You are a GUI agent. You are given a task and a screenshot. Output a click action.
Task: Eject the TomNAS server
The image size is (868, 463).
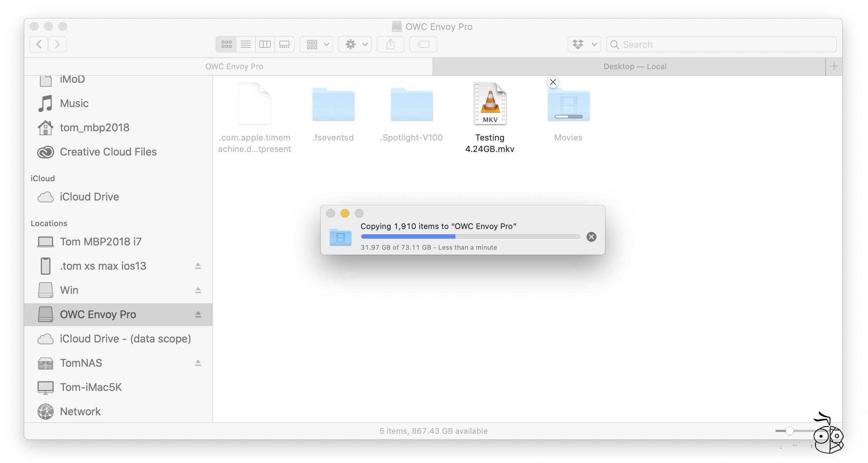click(x=198, y=363)
